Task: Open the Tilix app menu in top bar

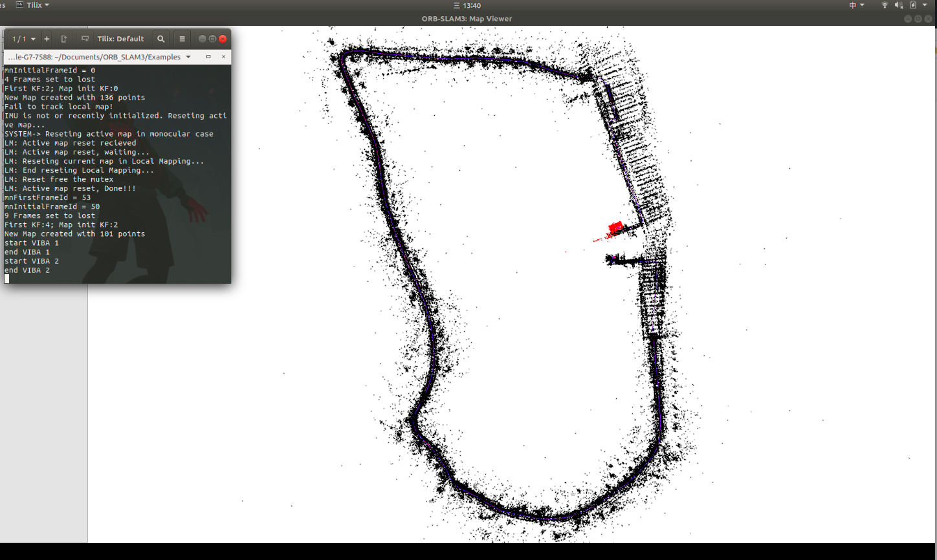Action: click(x=32, y=5)
